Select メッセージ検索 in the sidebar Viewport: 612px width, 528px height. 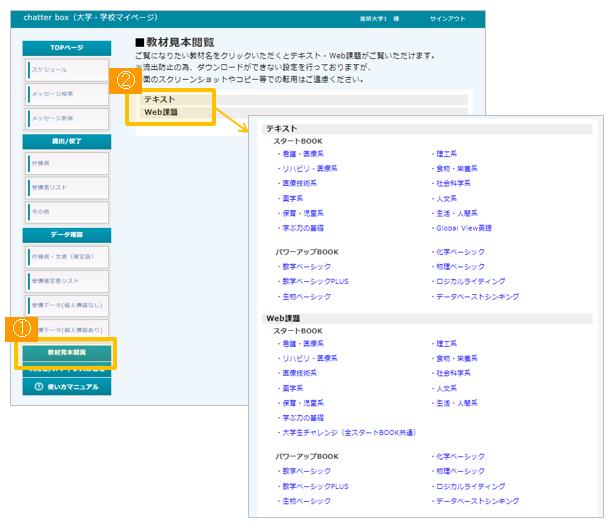66,94
